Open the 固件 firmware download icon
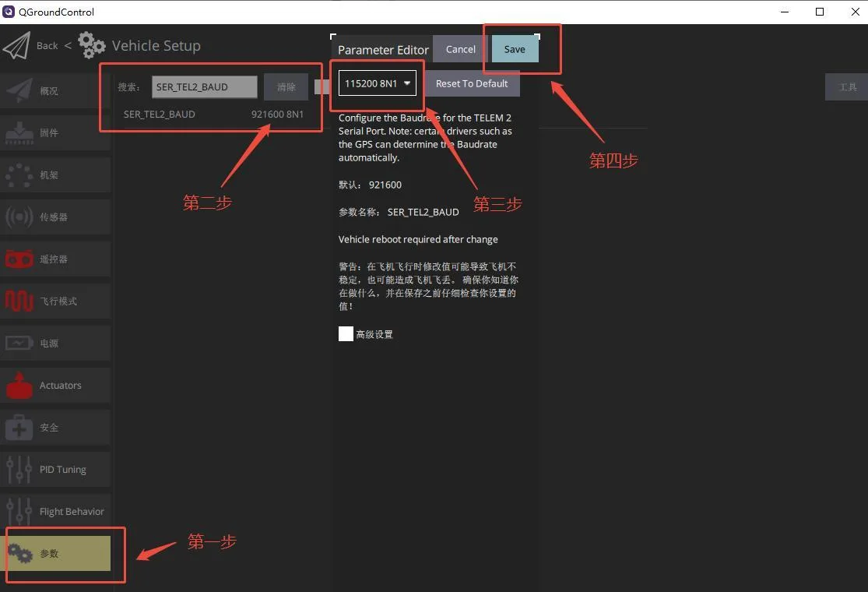Screen dimensions: 868x592 point(19,133)
